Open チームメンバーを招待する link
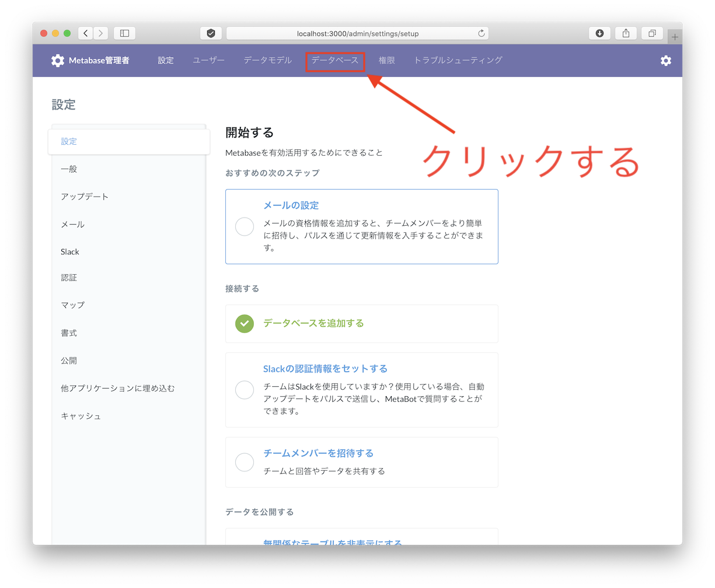 click(318, 453)
